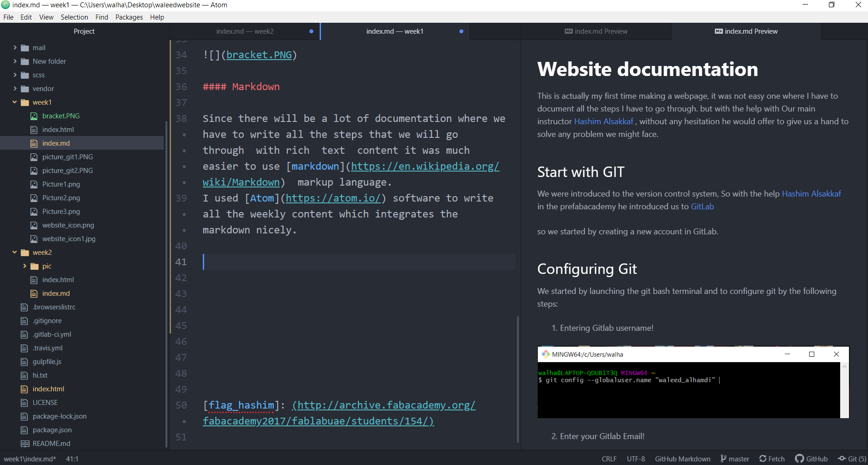The height and width of the screenshot is (465, 868).
Task: Open the Packages menu
Action: point(129,17)
